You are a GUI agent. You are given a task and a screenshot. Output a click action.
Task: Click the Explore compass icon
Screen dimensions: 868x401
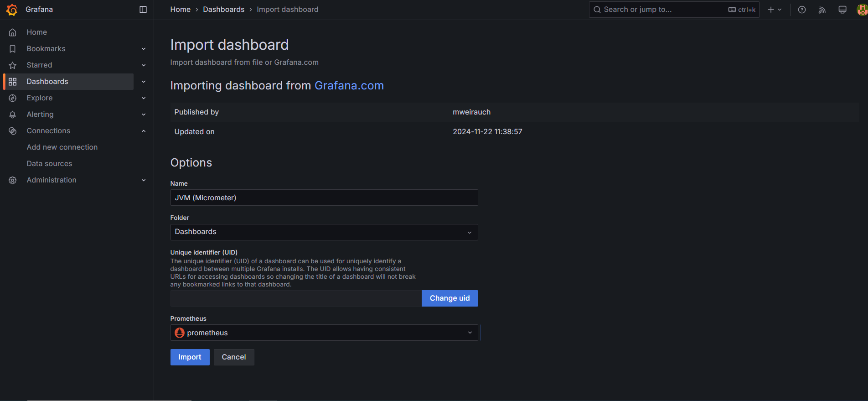tap(13, 98)
